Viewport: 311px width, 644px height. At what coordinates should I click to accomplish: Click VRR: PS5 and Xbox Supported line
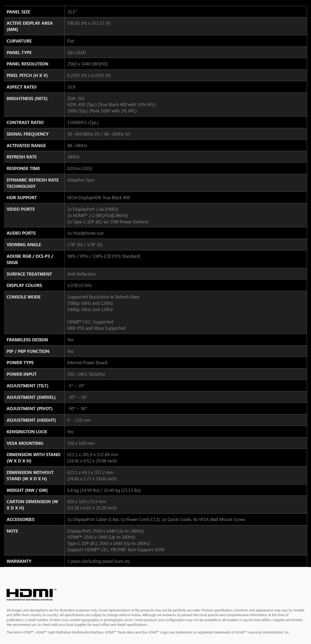(96, 328)
